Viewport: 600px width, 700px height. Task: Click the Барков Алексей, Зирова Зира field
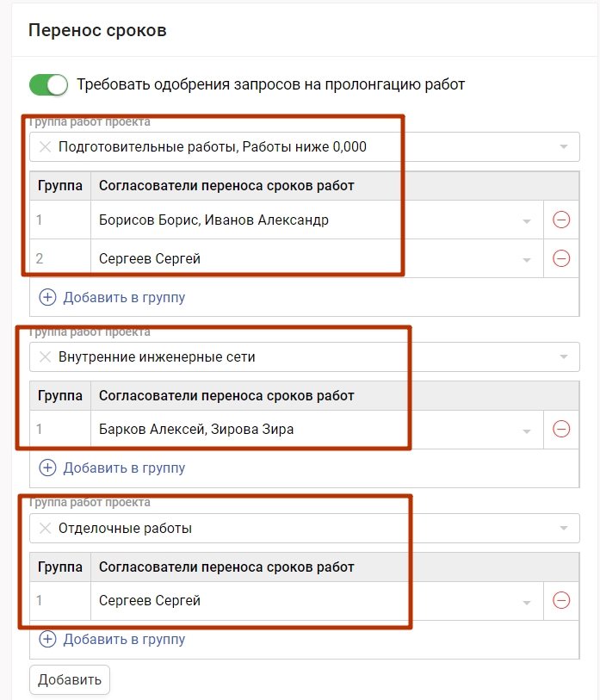[301, 429]
